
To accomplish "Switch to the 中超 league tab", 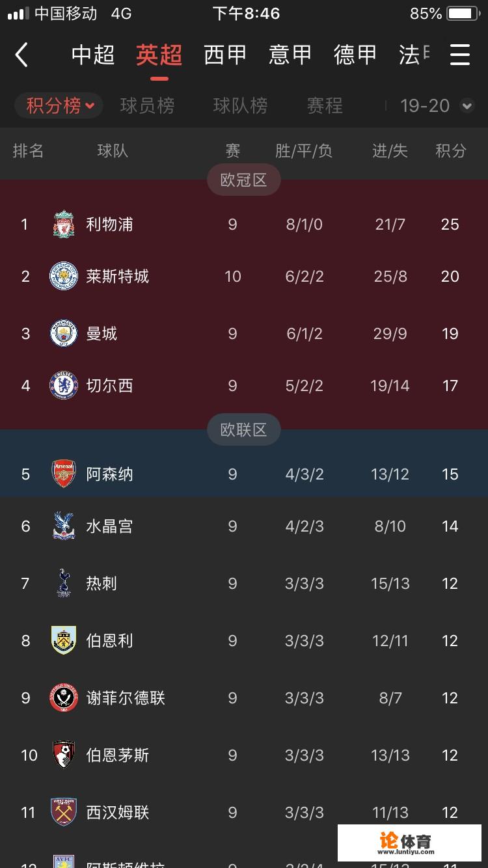I will coord(93,55).
